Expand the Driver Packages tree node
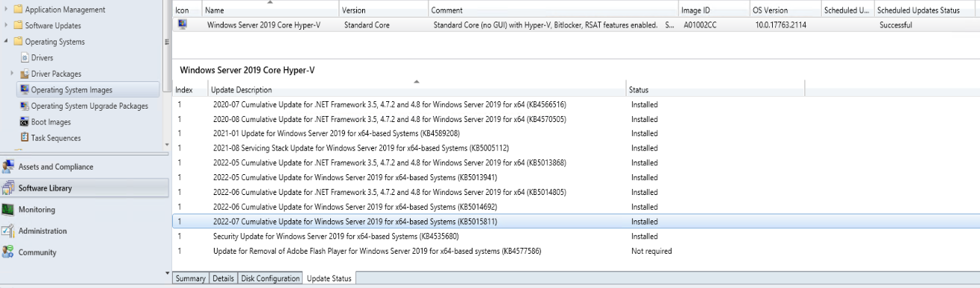 tap(13, 74)
